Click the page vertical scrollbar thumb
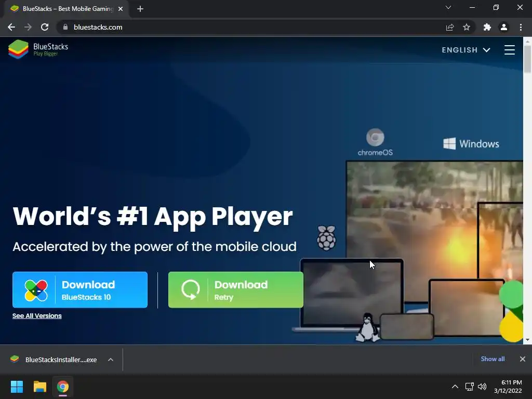Image resolution: width=532 pixels, height=399 pixels. 527,58
